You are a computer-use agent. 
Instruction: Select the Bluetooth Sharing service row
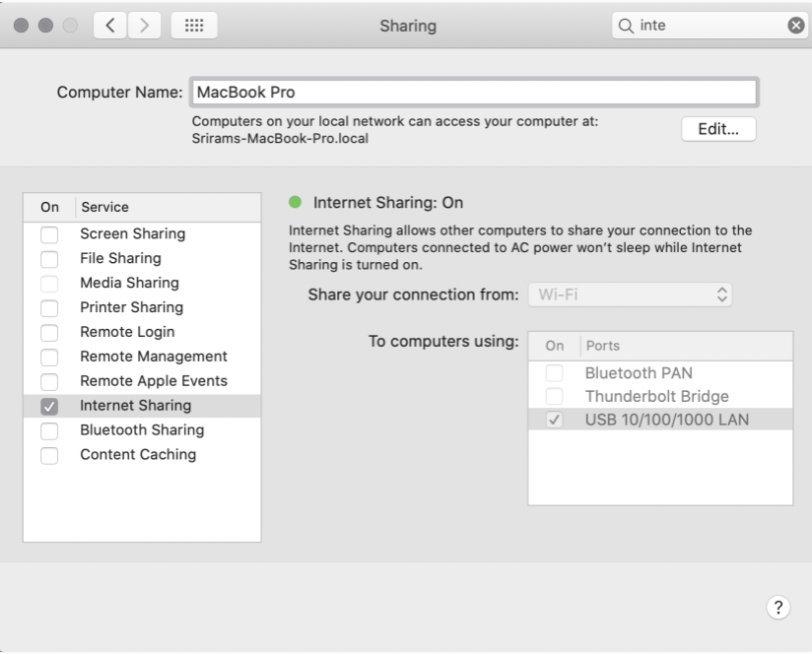tap(142, 430)
